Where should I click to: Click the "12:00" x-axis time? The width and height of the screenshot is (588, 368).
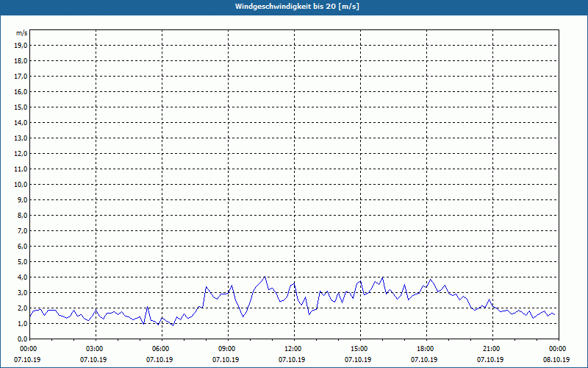tap(293, 349)
